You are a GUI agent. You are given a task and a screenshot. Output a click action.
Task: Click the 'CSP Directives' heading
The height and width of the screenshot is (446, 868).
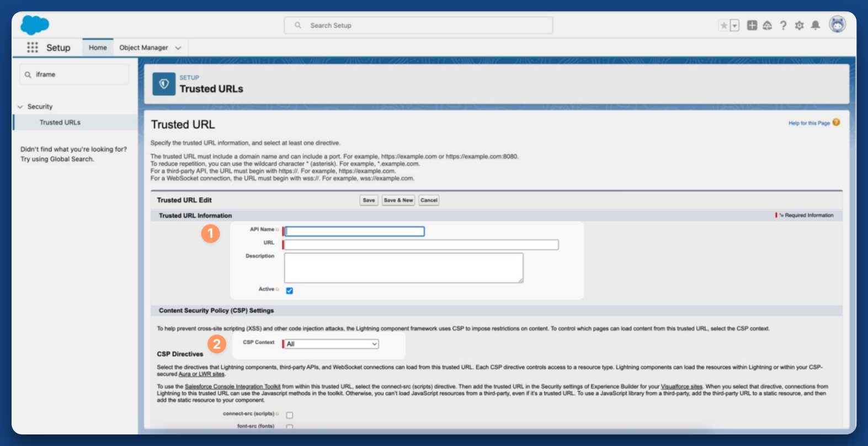(x=180, y=354)
